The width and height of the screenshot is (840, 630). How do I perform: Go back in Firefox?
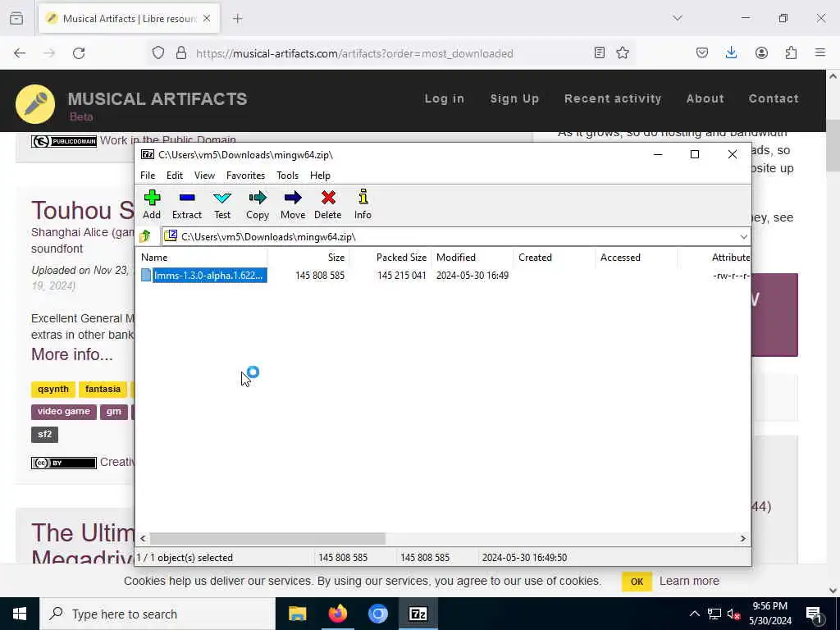(x=20, y=53)
